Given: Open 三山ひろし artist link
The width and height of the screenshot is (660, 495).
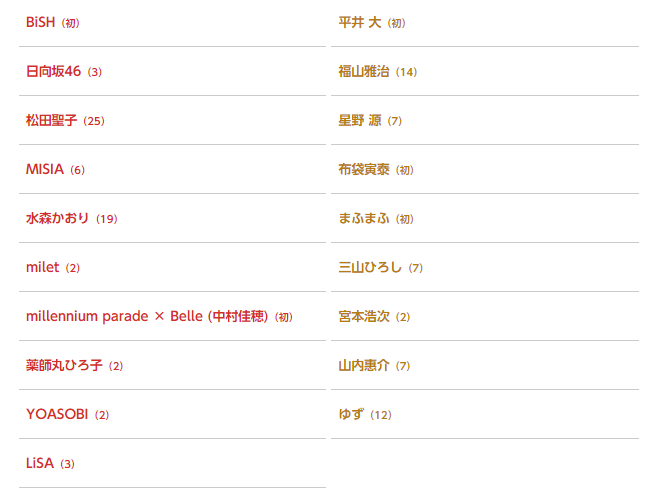Looking at the screenshot, I should click(x=370, y=267).
